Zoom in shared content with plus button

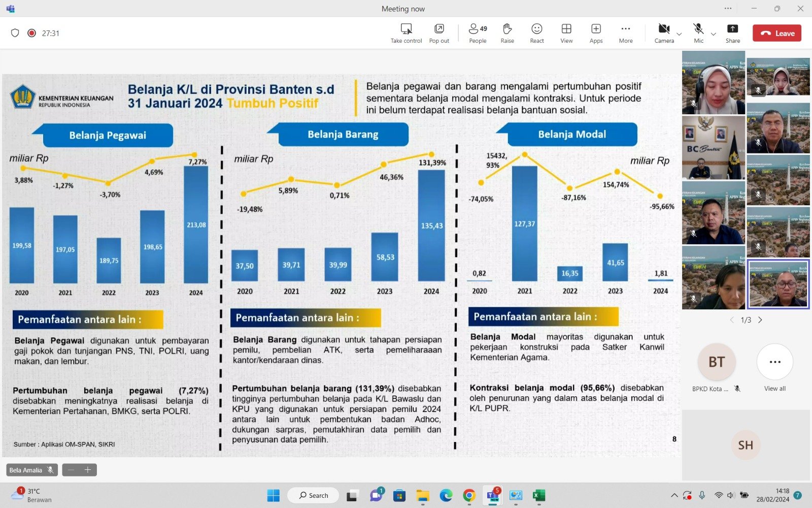(88, 470)
